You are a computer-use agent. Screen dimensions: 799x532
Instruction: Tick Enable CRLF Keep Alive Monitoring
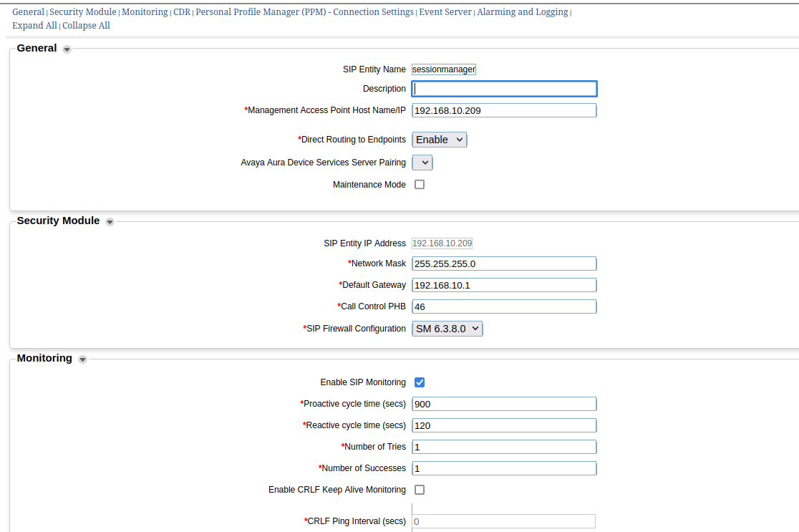(420, 490)
